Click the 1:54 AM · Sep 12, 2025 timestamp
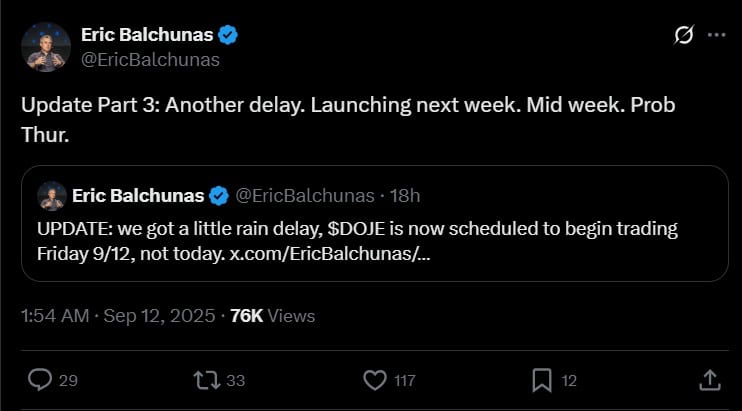 (118, 316)
